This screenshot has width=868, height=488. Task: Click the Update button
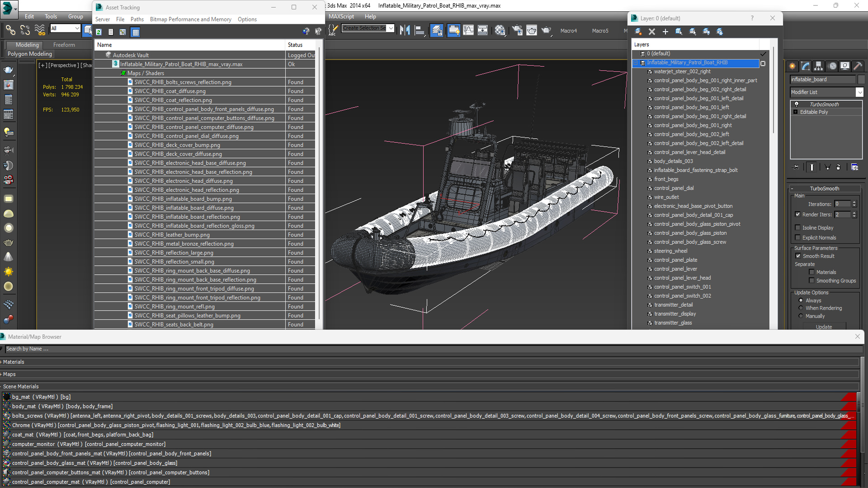tap(824, 327)
